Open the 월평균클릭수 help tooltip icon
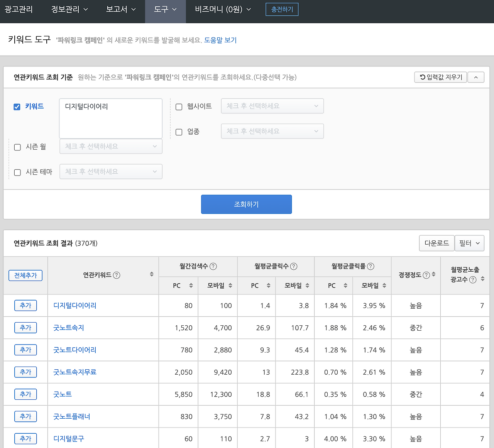494x448 pixels. pos(293,266)
